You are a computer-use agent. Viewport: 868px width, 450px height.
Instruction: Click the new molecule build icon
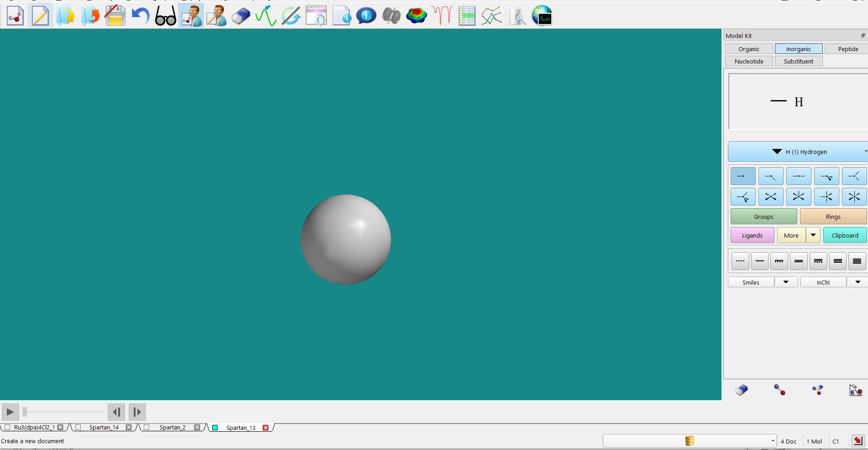pos(15,16)
